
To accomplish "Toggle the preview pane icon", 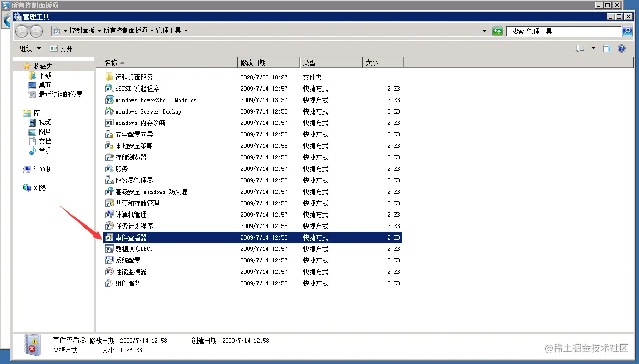I will pos(607,48).
